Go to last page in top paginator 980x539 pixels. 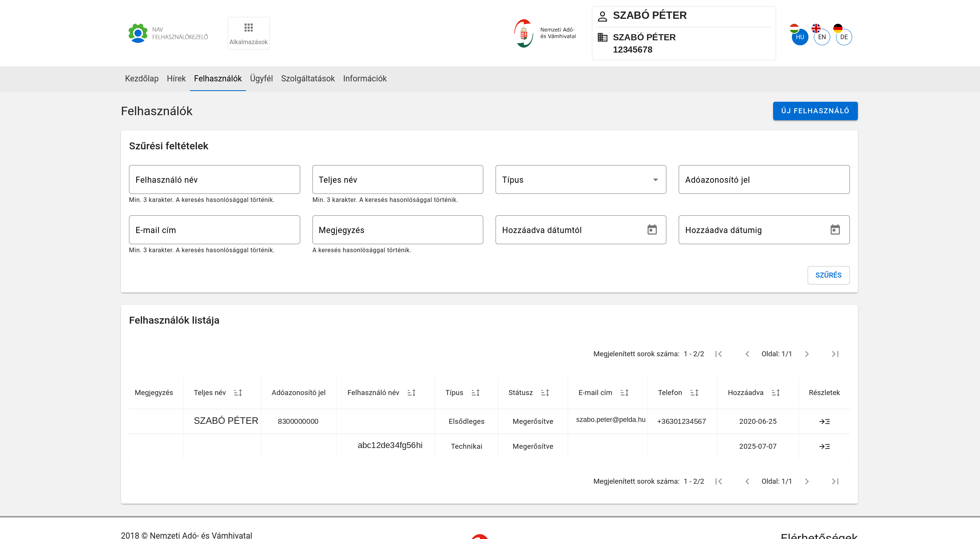tap(835, 354)
